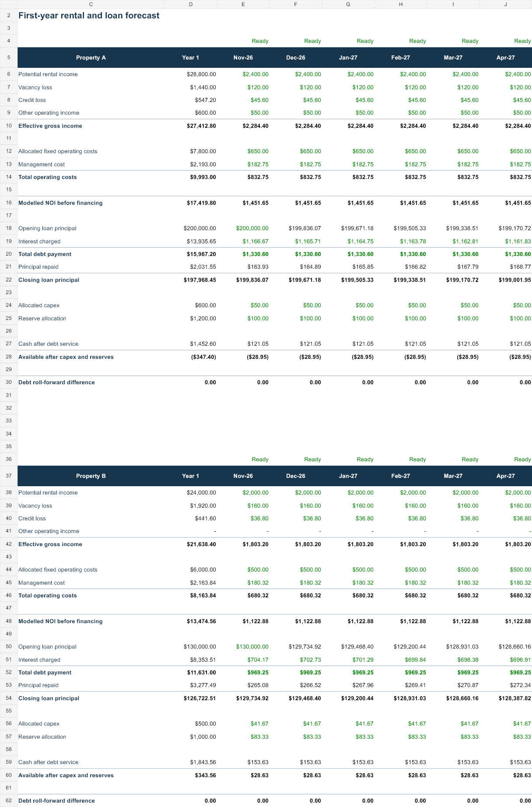532x807 pixels.
Task: Select Property A Nov-26 'Ready' status
Action: tap(260, 41)
